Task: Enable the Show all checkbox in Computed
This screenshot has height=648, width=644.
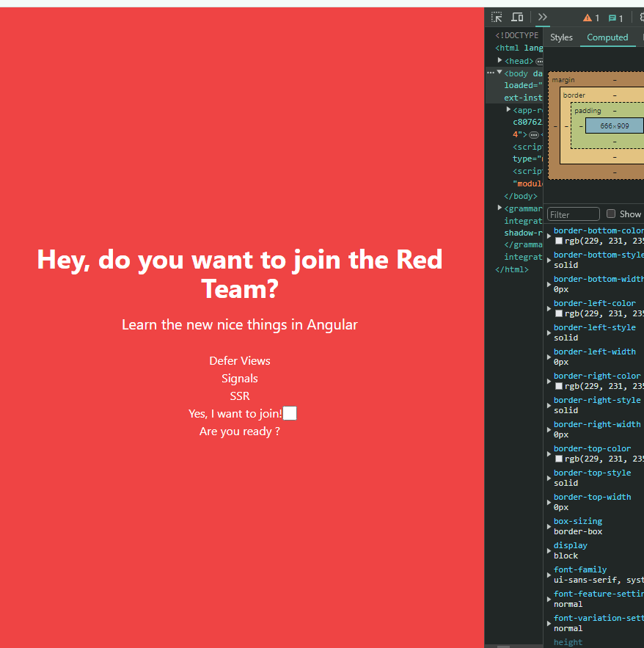Action: coord(611,214)
